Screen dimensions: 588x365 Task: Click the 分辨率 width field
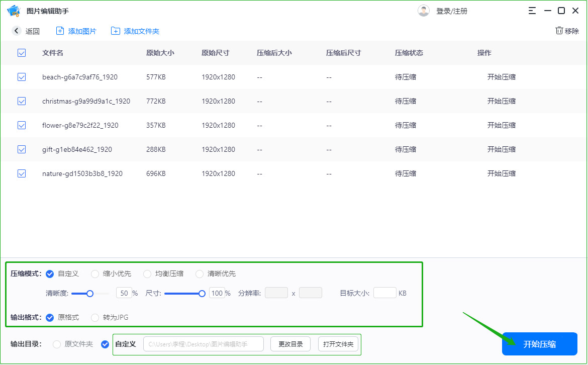(276, 293)
